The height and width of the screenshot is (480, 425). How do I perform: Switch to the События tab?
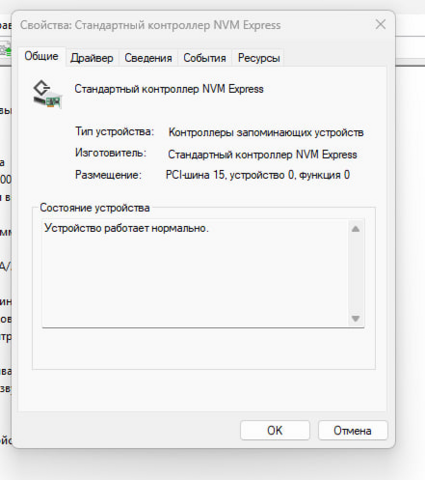[x=204, y=58]
